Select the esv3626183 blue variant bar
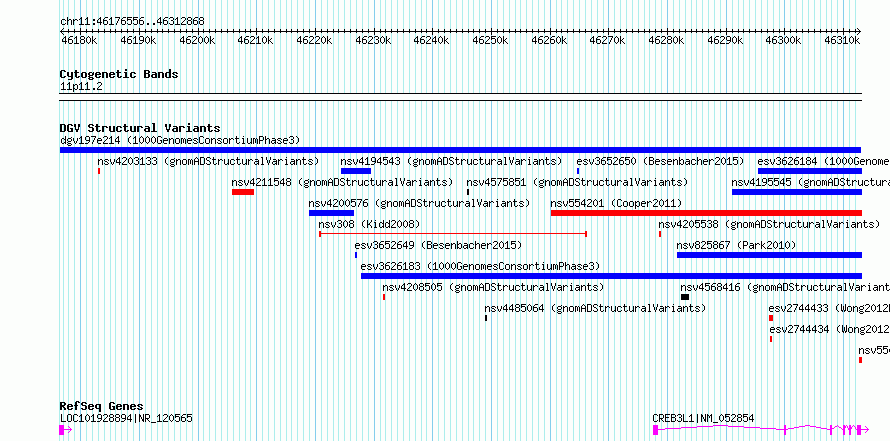The height and width of the screenshot is (441, 890). 611,276
